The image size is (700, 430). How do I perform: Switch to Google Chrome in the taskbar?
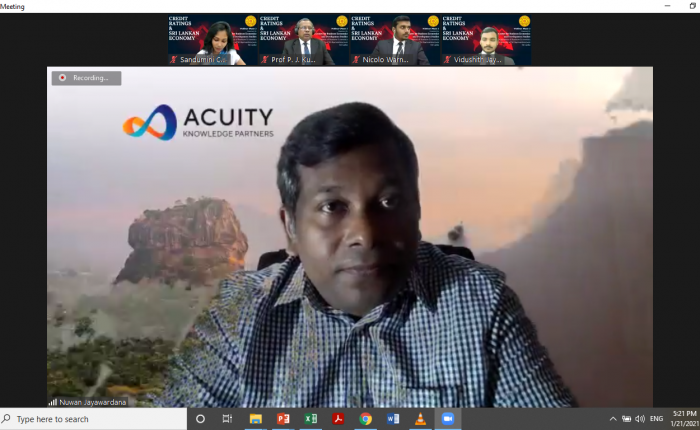366,419
